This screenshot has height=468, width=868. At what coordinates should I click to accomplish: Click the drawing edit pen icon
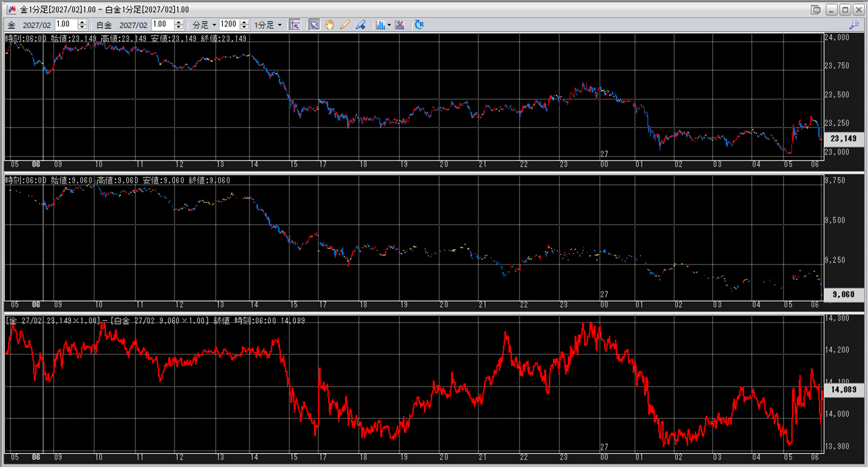[x=361, y=25]
